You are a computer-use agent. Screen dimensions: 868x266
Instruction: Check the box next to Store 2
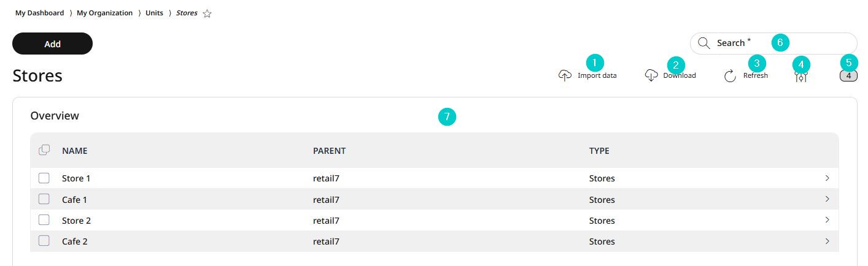(44, 220)
